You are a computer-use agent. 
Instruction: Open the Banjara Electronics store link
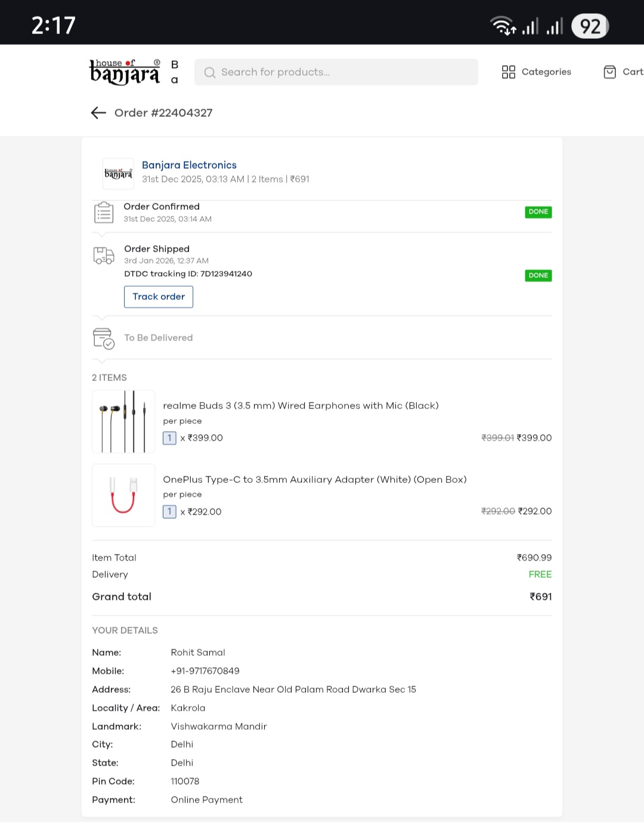(189, 165)
